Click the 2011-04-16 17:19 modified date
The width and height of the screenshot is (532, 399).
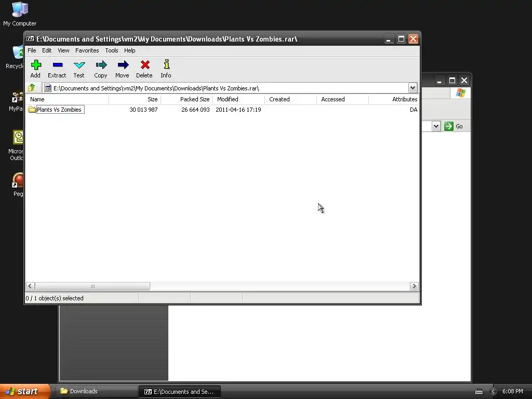pos(238,110)
